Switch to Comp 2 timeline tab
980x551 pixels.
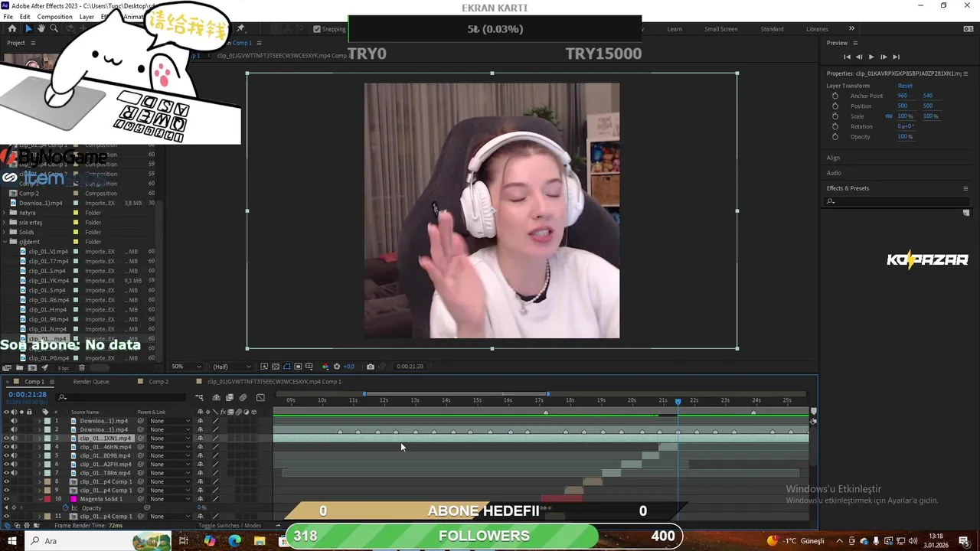coord(158,382)
